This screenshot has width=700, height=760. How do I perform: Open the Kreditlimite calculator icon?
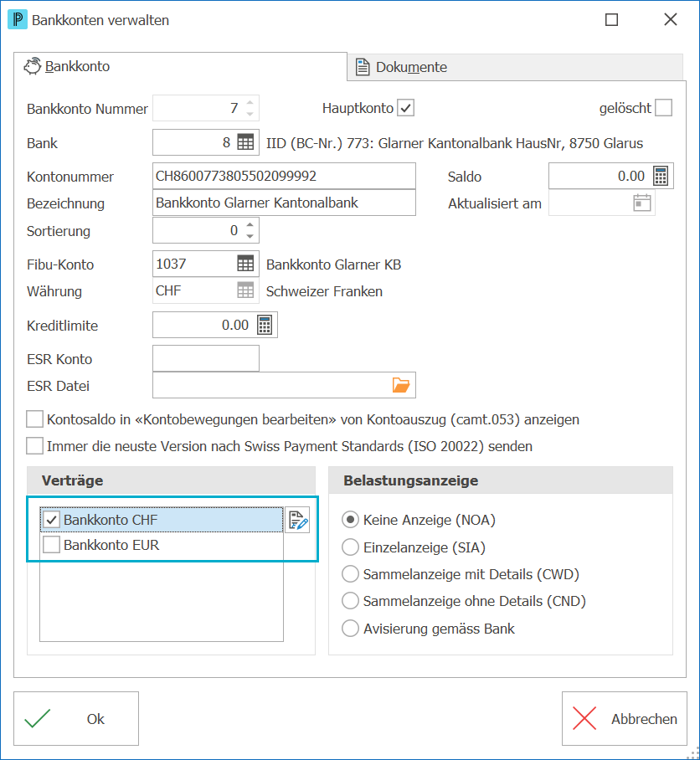(265, 325)
